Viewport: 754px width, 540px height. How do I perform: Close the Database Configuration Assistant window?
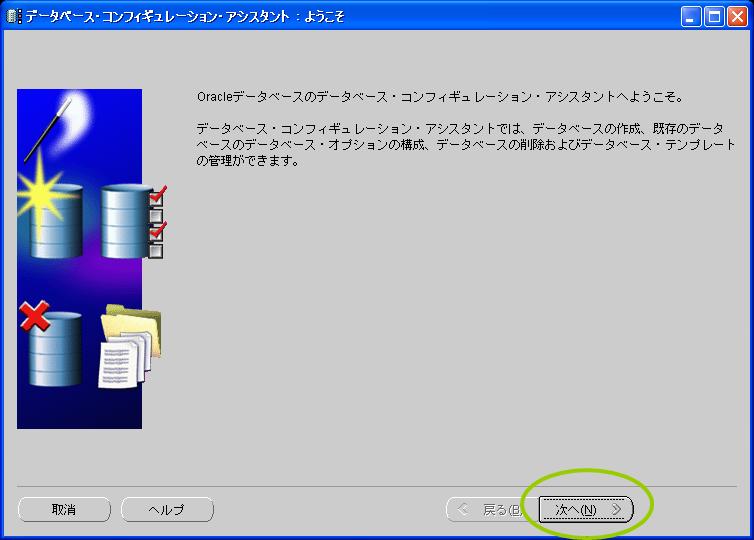737,17
